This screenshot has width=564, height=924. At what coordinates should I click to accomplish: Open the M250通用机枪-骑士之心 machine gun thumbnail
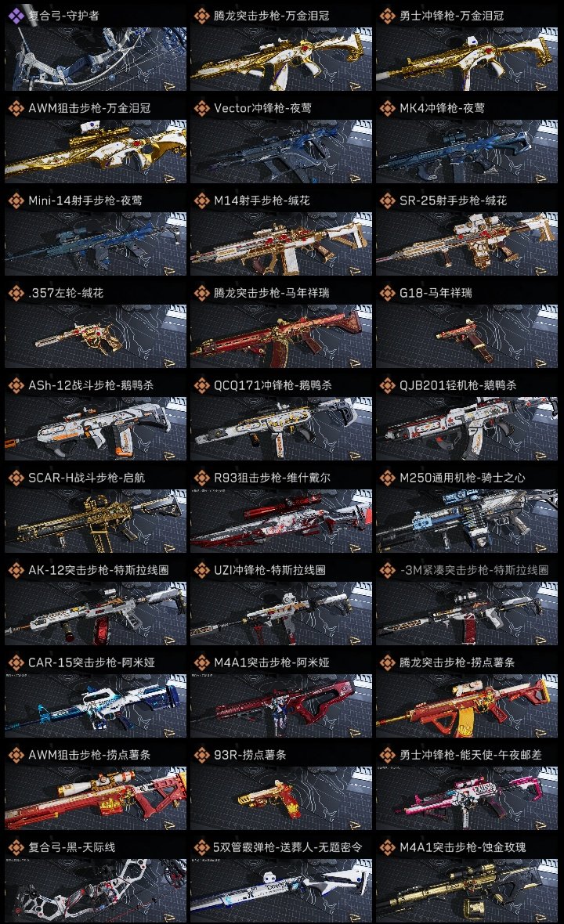coord(467,521)
